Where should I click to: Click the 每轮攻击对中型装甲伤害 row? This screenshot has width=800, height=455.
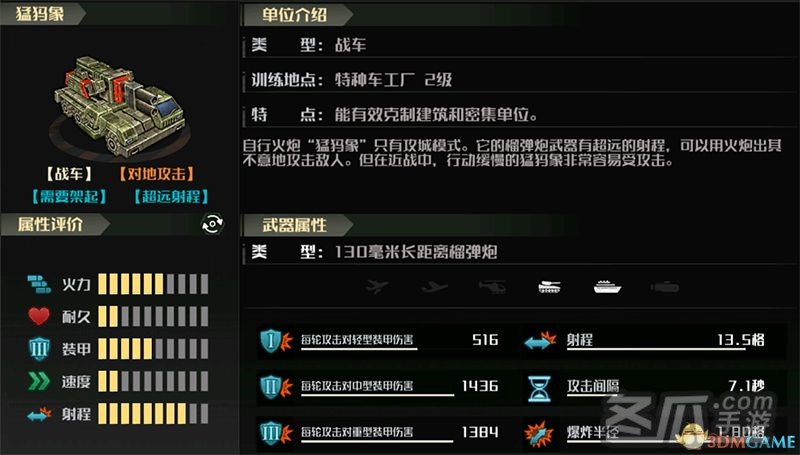click(379, 386)
